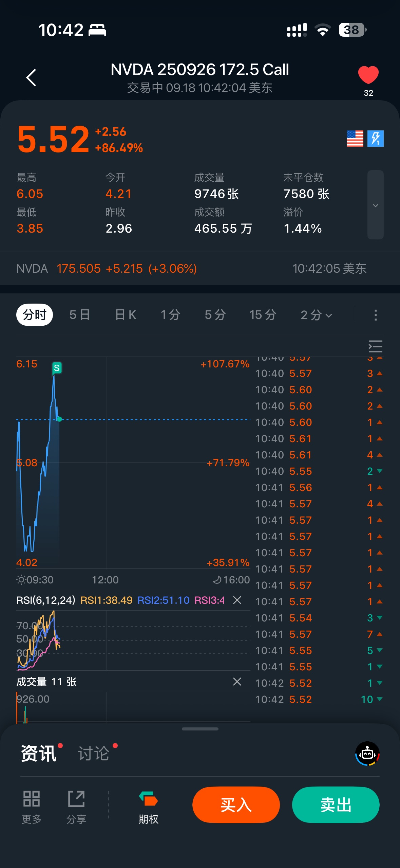The height and width of the screenshot is (868, 400).
Task: Open the AI robot assistant icon
Action: 367,754
